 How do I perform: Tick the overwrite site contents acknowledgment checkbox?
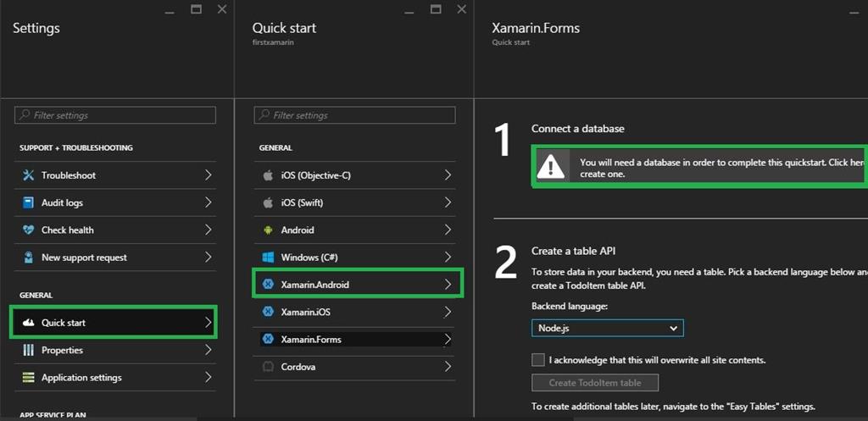pos(538,360)
